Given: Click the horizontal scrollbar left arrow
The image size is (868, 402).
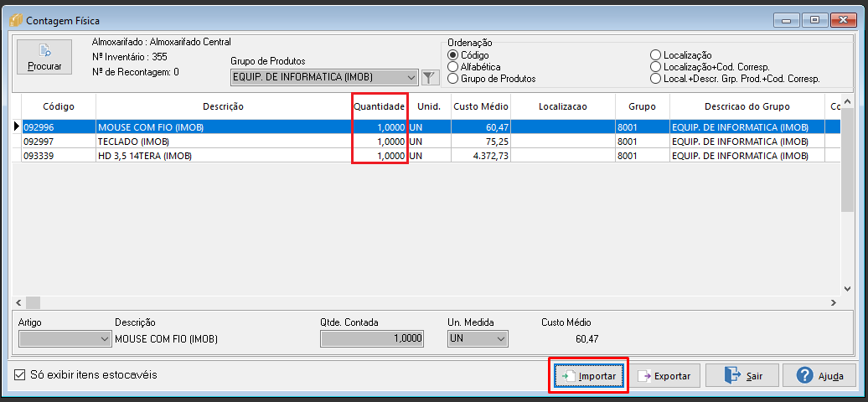Looking at the screenshot, I should (x=18, y=303).
